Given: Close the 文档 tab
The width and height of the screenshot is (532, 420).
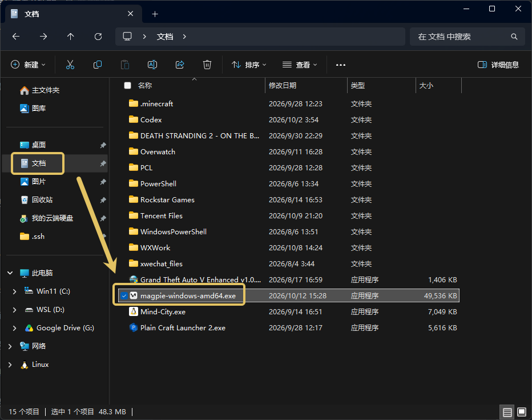Looking at the screenshot, I should pyautogui.click(x=130, y=14).
